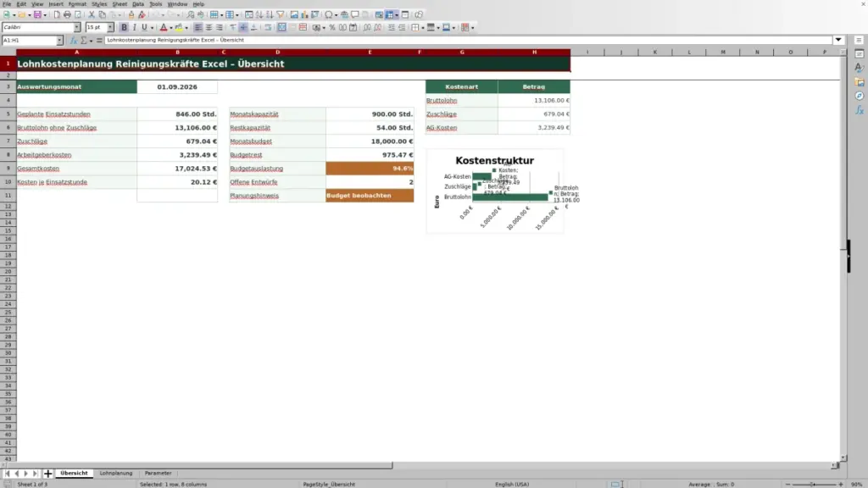
Task: Click the Print icon in the toolbar
Action: 67,14
